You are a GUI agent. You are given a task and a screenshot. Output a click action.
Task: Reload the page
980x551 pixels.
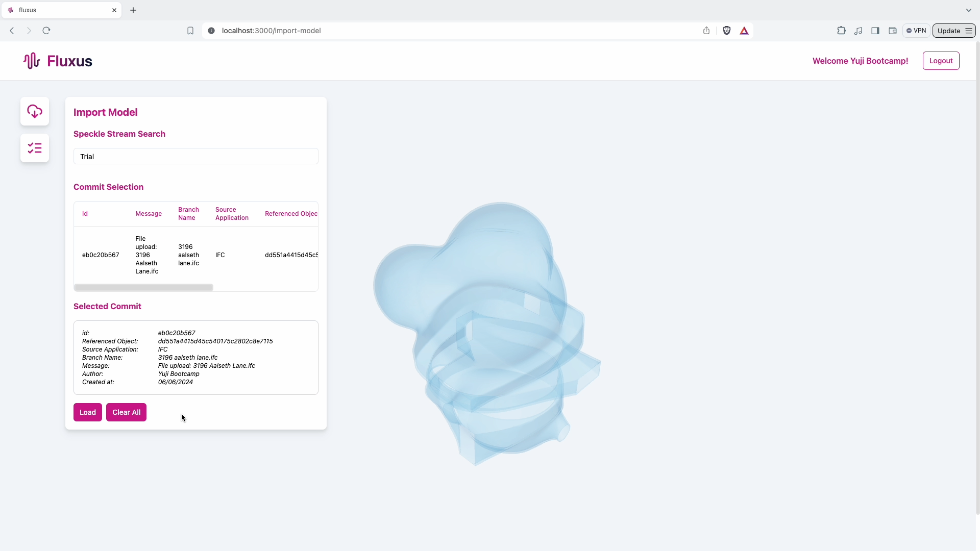[x=46, y=31]
